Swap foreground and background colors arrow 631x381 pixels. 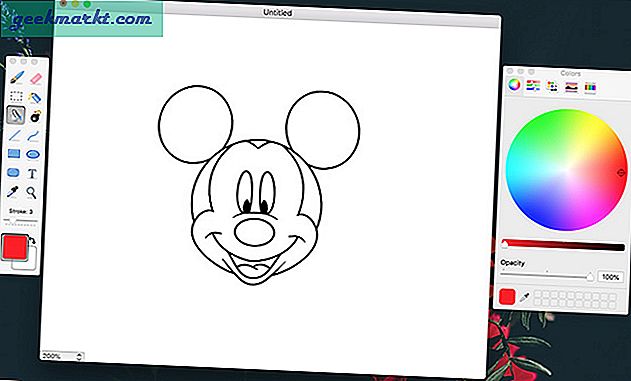(x=32, y=240)
